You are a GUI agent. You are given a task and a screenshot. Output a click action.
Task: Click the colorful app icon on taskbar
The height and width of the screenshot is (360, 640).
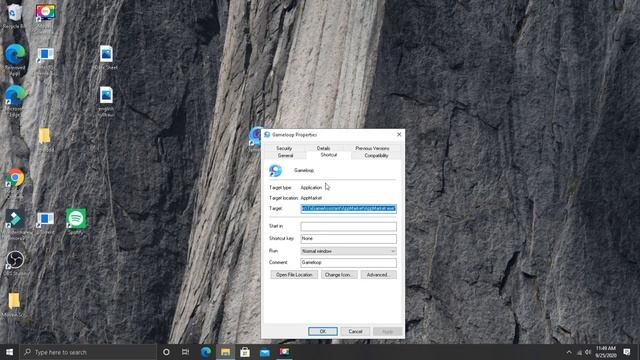tap(284, 352)
